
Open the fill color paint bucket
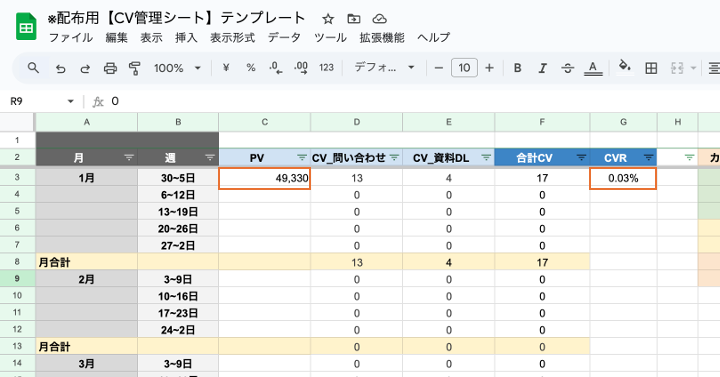coord(624,68)
